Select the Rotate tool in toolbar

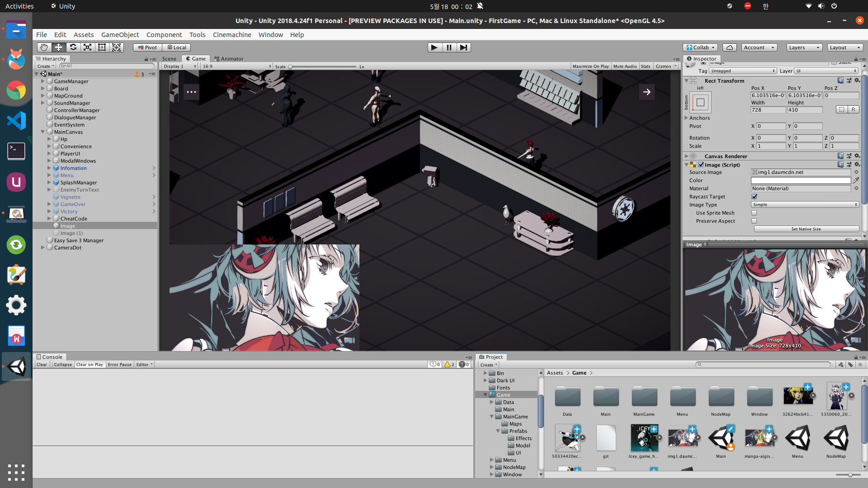click(73, 47)
